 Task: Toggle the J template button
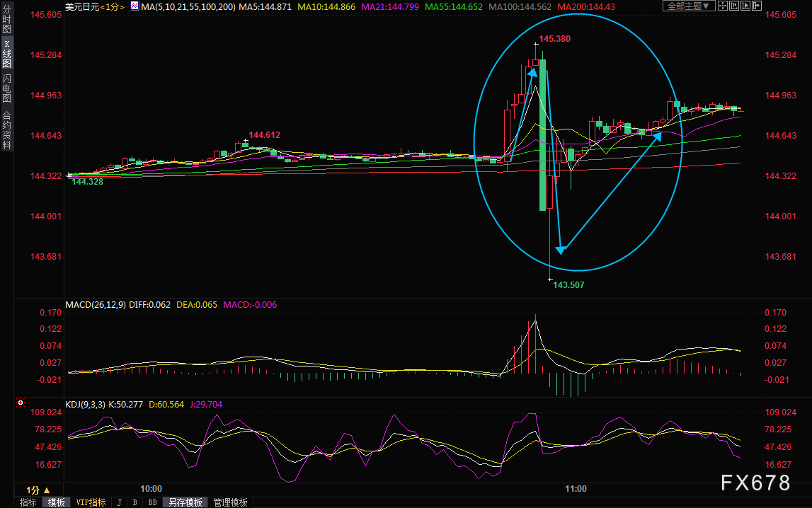point(120,502)
